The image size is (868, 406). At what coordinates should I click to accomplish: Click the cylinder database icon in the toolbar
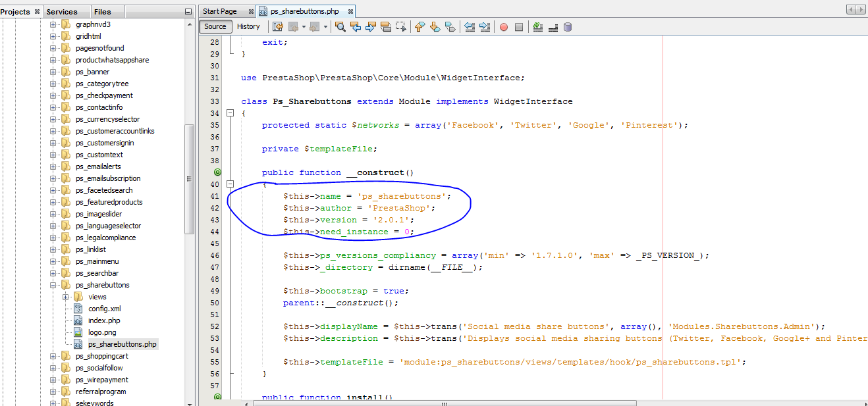click(x=568, y=27)
